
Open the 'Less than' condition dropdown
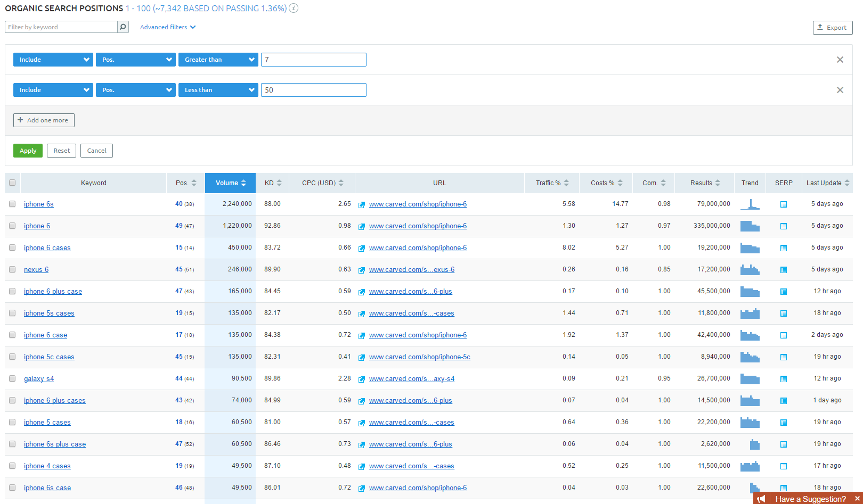pyautogui.click(x=218, y=90)
